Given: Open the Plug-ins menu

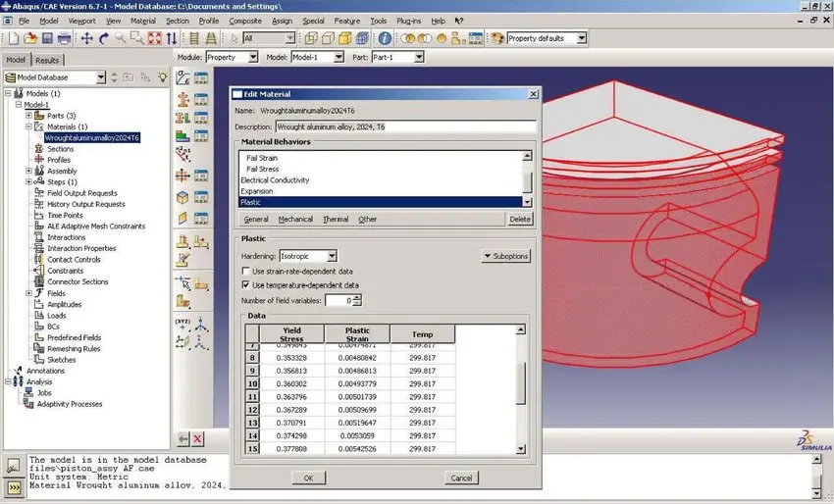Looking at the screenshot, I should click(408, 21).
